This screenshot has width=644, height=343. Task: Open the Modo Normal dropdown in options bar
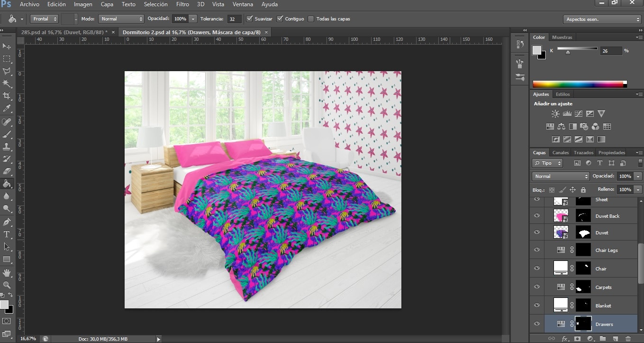[x=121, y=19]
